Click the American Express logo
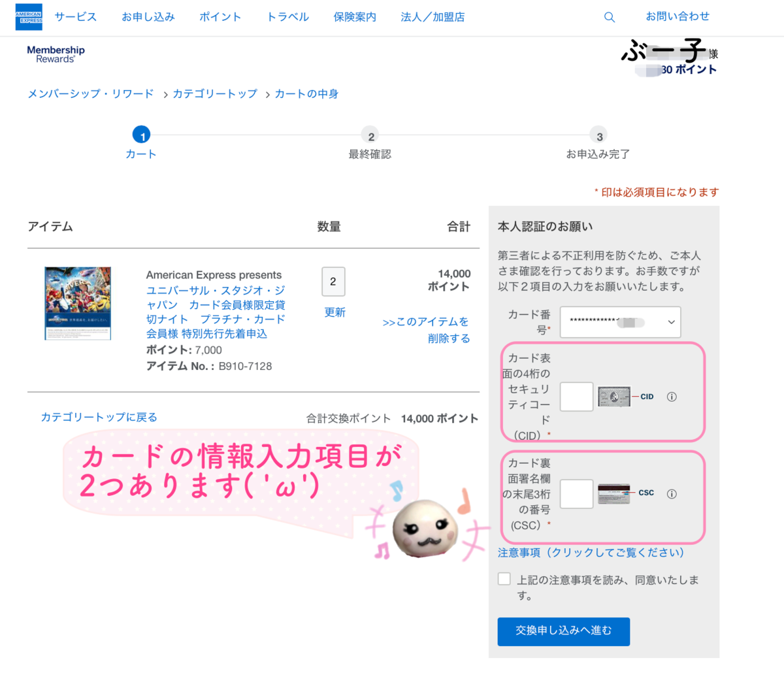Screen dimensions: 784x673 point(29,17)
